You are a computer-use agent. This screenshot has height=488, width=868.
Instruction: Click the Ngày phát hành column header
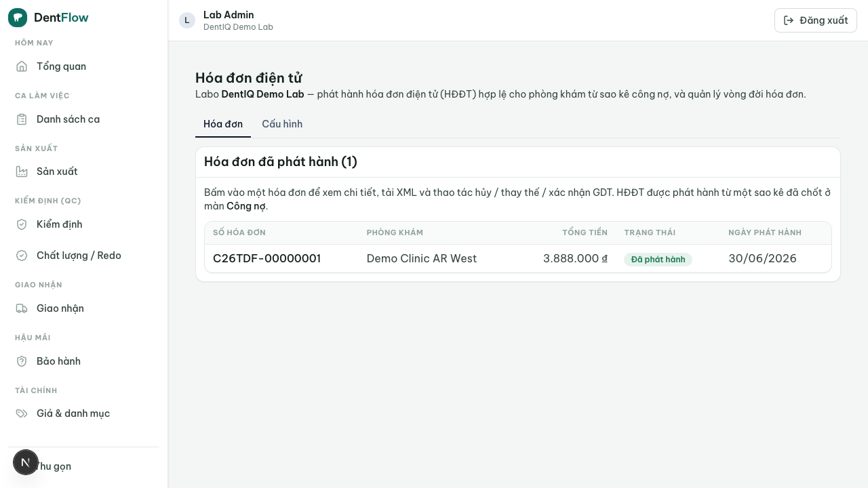[765, 232]
